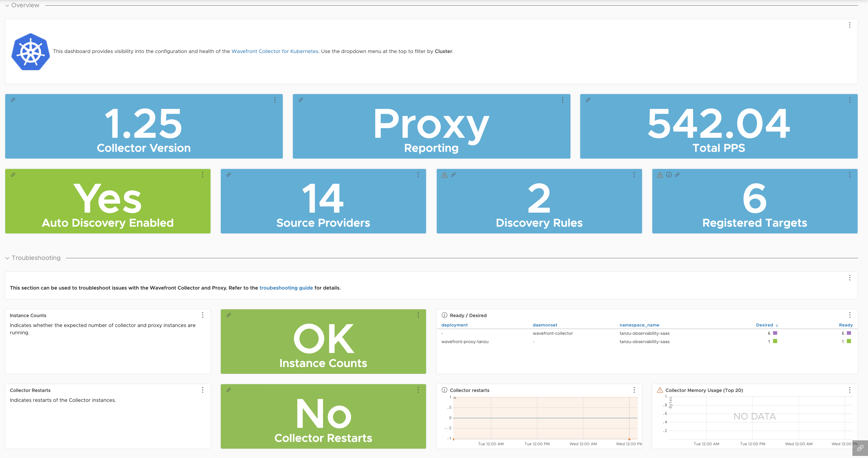The width and height of the screenshot is (868, 458).
Task: Collapse the Troubleshooting section chevron
Action: coord(7,258)
